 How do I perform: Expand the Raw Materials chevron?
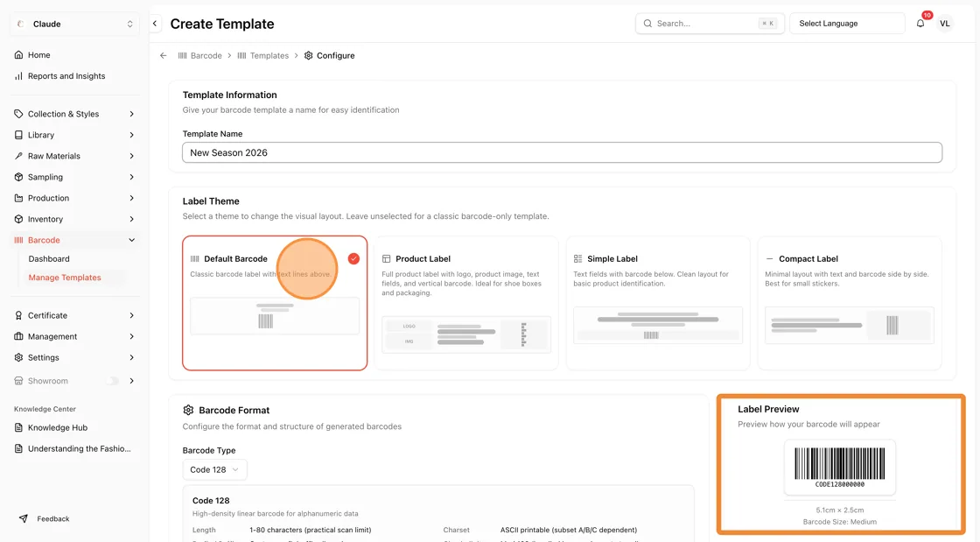point(132,156)
